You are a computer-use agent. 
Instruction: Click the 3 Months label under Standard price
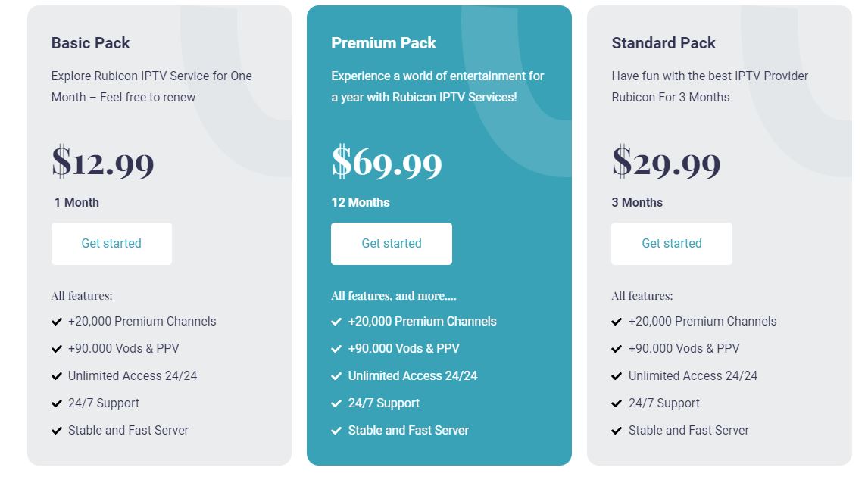[x=636, y=202]
